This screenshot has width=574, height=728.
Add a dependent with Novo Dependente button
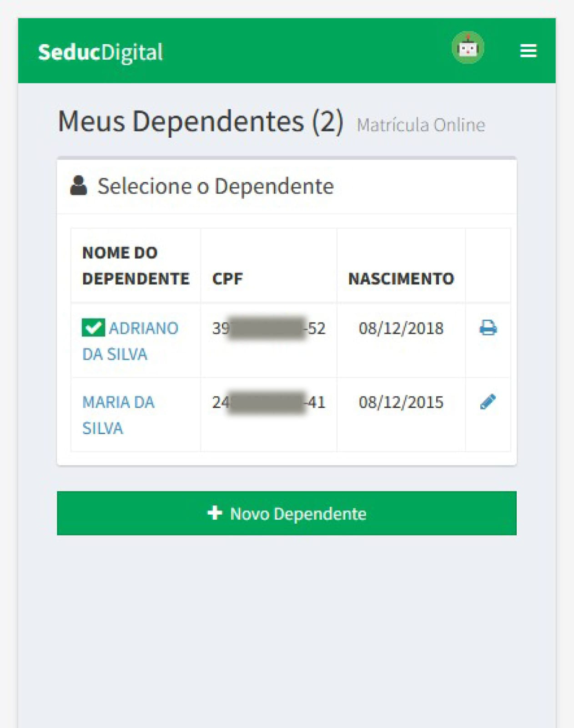pos(287,513)
